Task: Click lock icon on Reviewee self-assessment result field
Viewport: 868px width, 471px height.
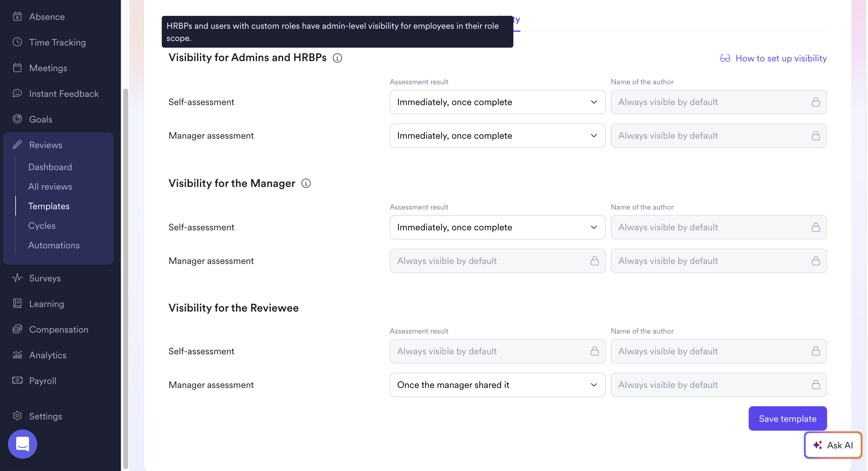Action: tap(595, 351)
